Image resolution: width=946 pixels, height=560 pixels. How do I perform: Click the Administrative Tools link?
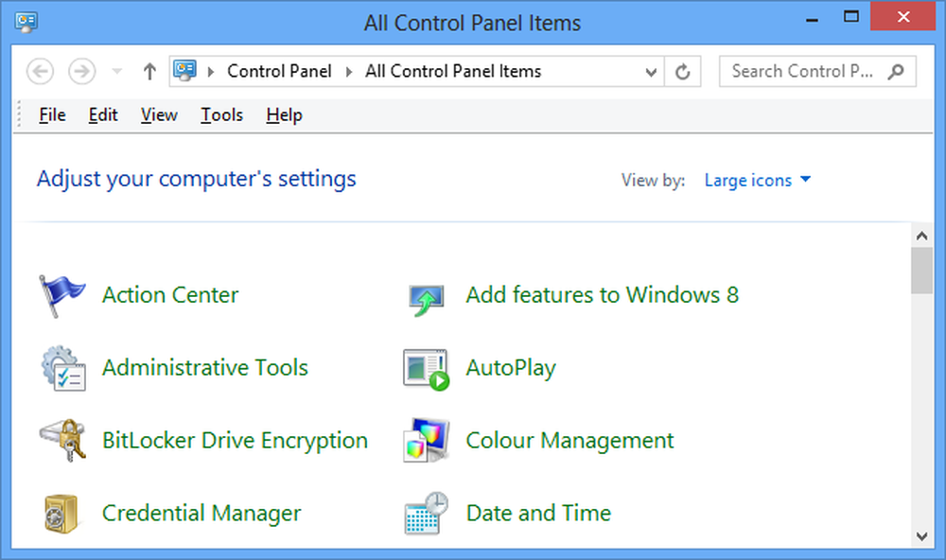click(x=205, y=367)
